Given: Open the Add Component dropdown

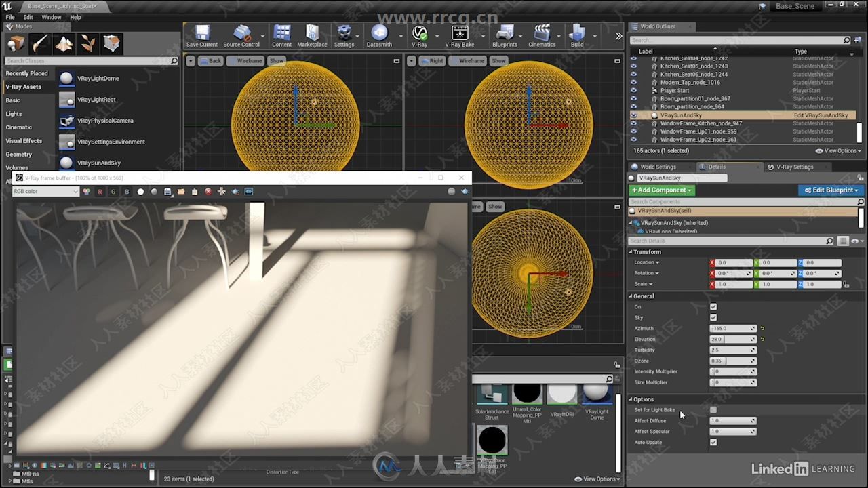Looking at the screenshot, I should click(x=661, y=190).
